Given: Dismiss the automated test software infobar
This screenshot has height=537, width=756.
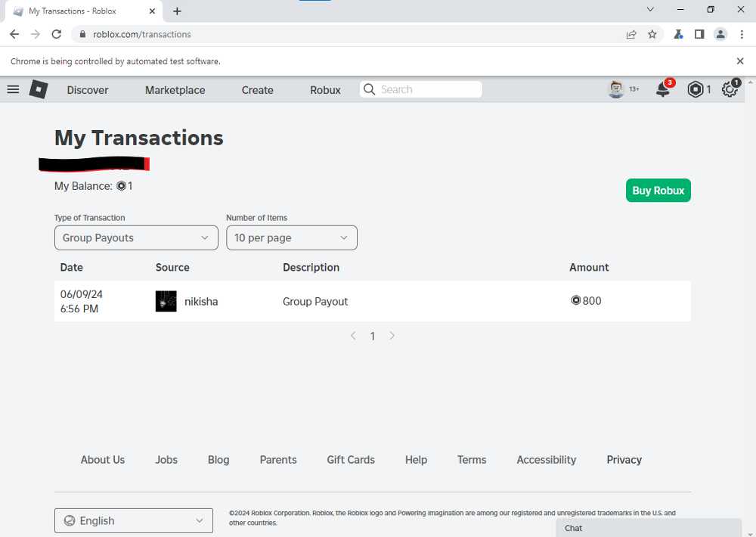Looking at the screenshot, I should click(x=740, y=61).
